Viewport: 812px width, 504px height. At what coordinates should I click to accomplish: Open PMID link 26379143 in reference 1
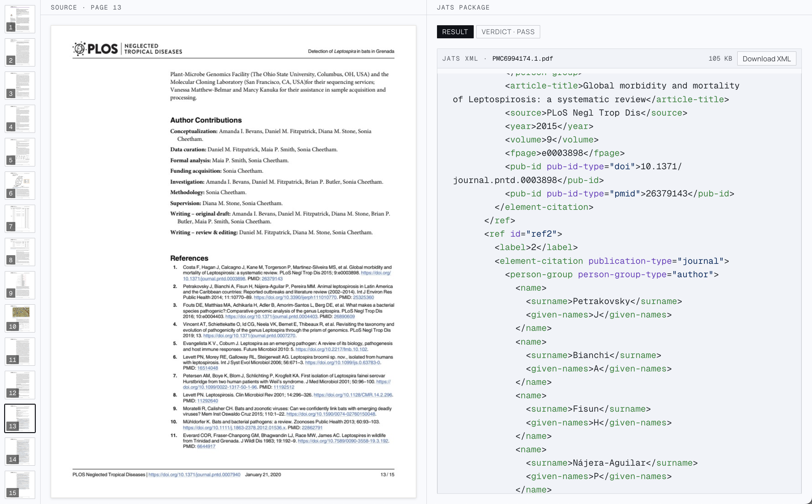point(272,279)
